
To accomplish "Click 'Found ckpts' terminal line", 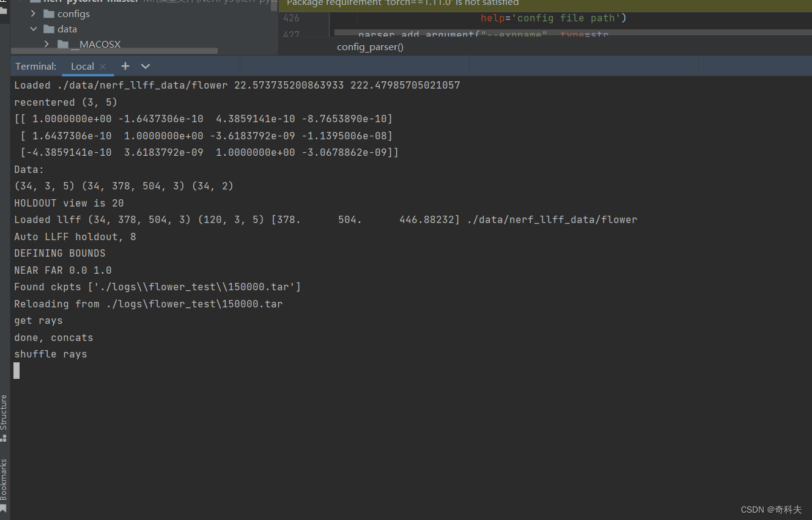I will point(158,287).
